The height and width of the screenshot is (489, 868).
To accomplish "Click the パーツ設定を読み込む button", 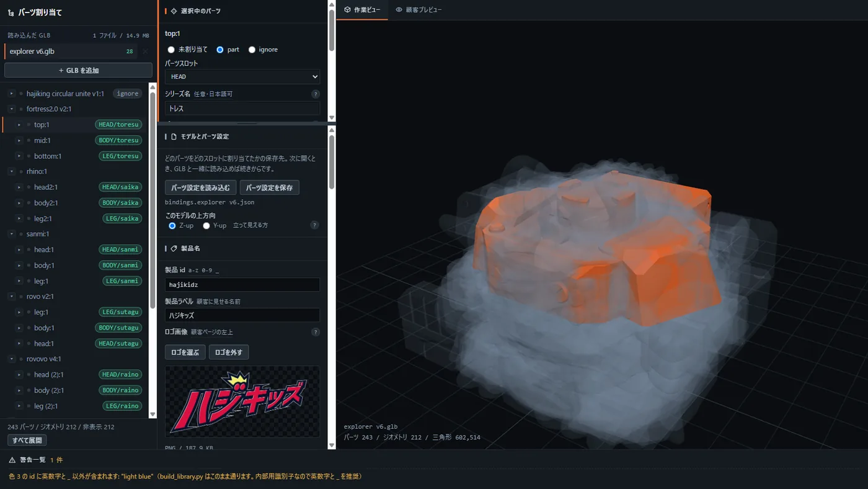I will pos(201,187).
